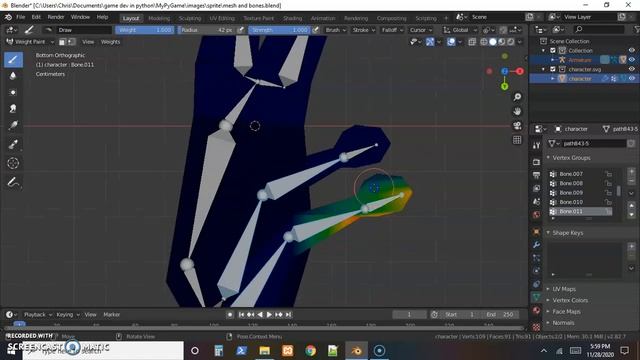Adjust the brush Weight slider
Image resolution: width=640 pixels, height=360 pixels.
(x=145, y=30)
